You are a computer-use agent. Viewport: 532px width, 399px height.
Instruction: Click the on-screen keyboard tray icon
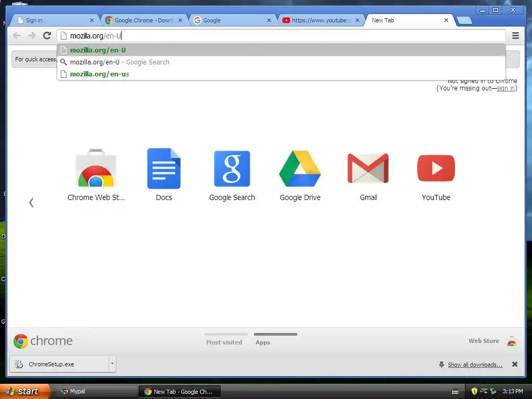tap(455, 392)
